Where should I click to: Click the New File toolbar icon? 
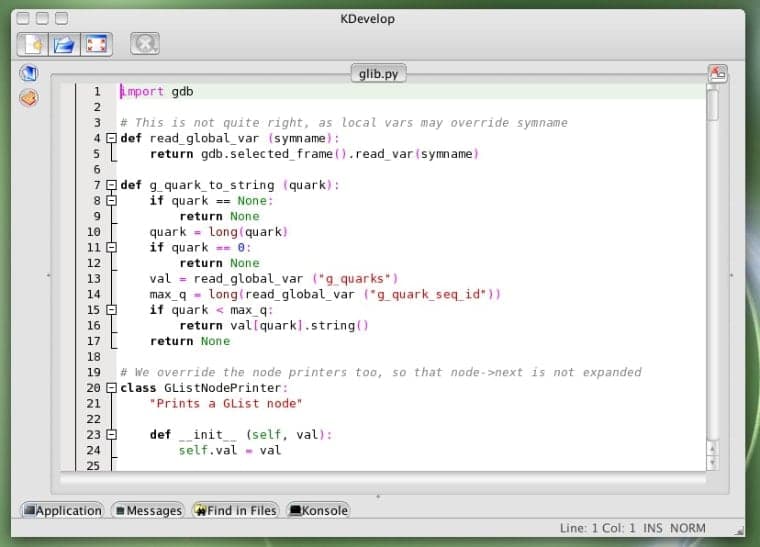[32, 44]
